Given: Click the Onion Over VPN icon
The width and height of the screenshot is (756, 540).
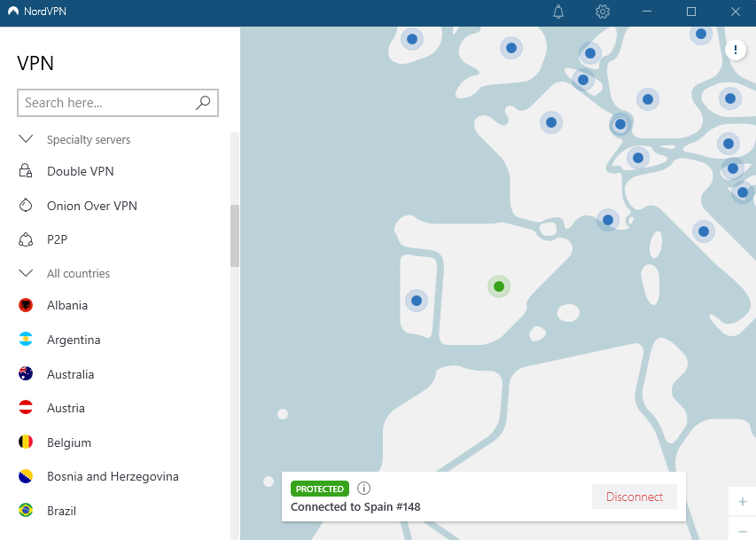Looking at the screenshot, I should point(26,206).
